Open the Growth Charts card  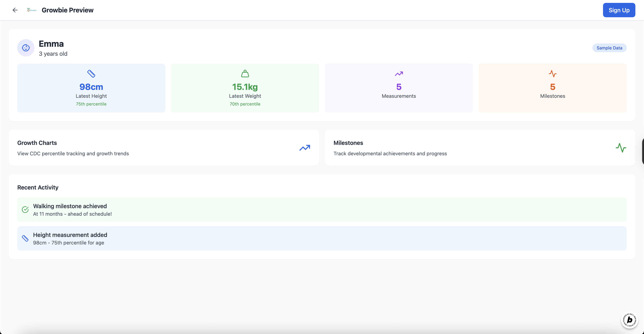click(x=164, y=148)
